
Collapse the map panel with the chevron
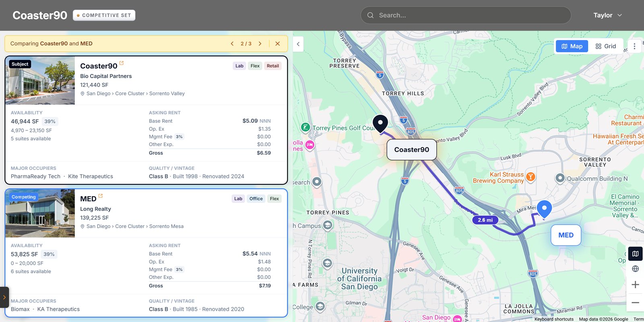(x=298, y=44)
